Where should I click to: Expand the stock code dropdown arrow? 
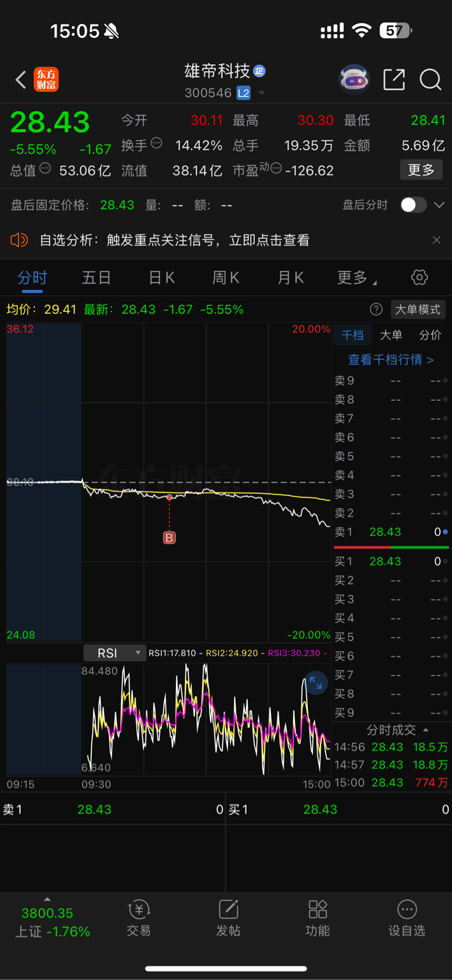[x=262, y=93]
